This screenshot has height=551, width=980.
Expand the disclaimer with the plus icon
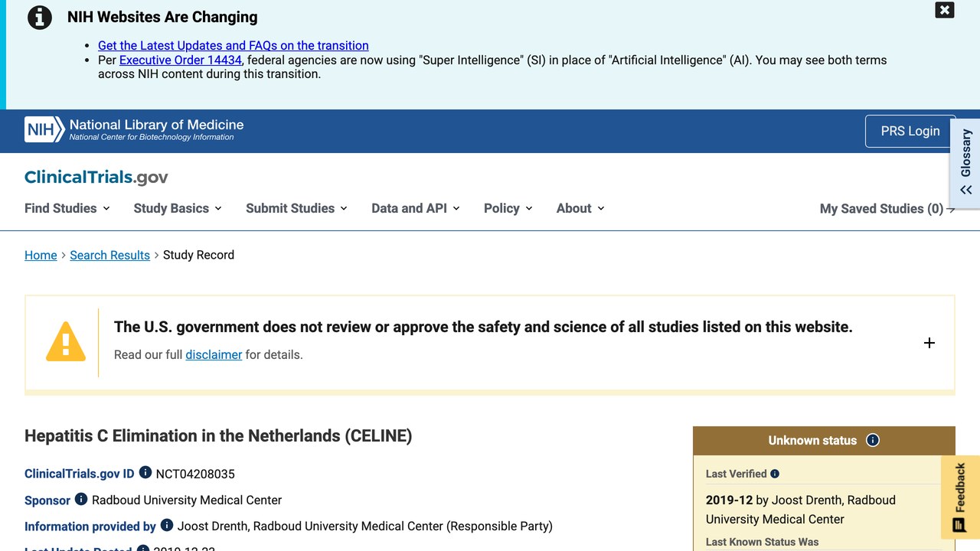click(x=929, y=343)
